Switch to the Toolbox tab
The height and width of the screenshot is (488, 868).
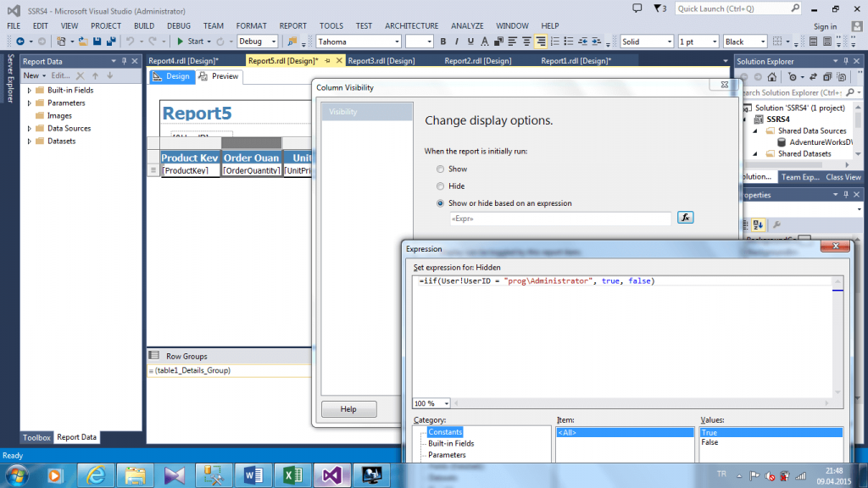click(36, 437)
